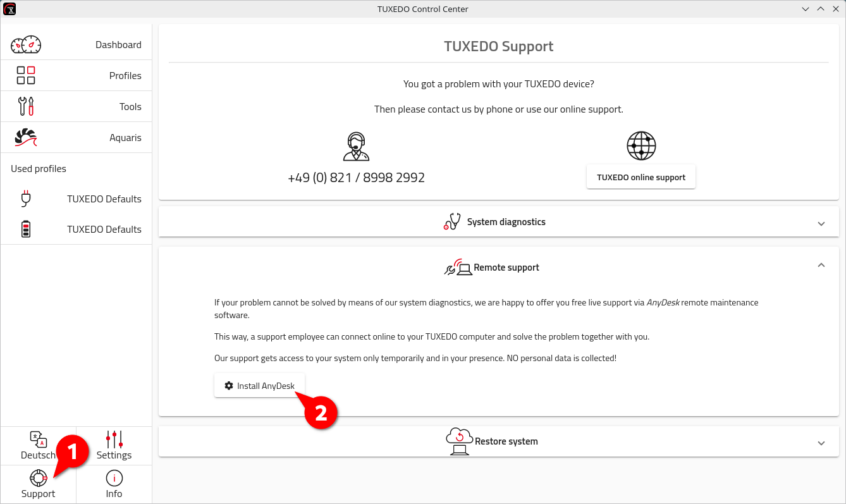Click the battery profile icon
Viewport: 846px width, 504px height.
click(26, 229)
